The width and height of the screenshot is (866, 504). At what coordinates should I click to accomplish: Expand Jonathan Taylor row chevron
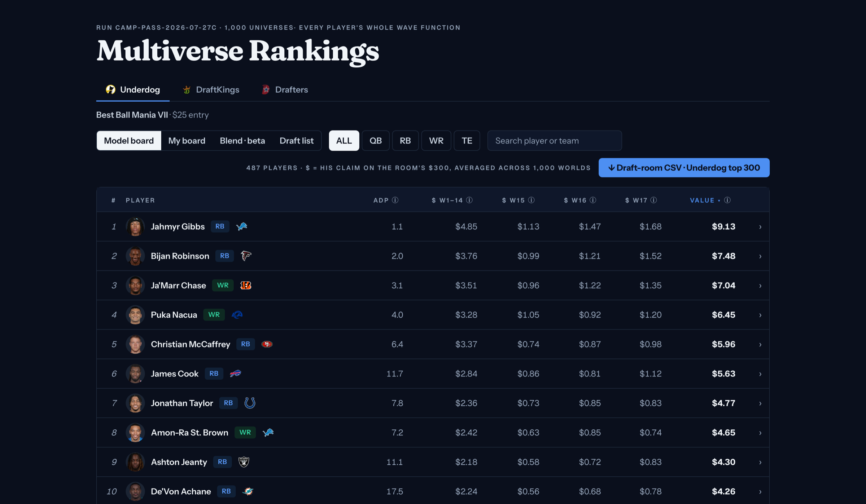pyautogui.click(x=760, y=403)
